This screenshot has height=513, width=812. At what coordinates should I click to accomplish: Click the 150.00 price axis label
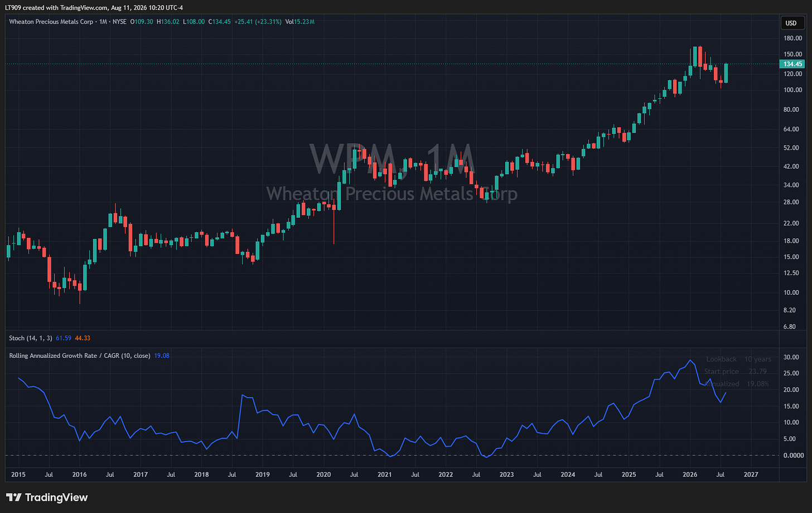pyautogui.click(x=792, y=54)
